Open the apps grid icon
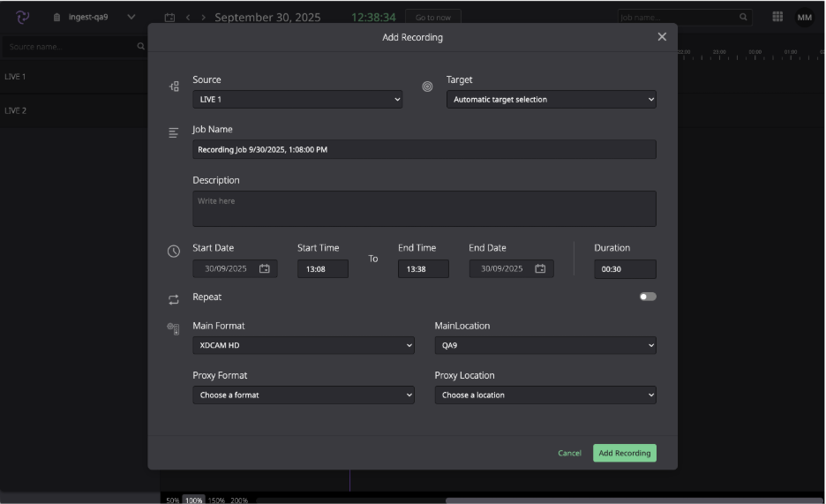Viewport: 826px width, 504px height. point(777,16)
